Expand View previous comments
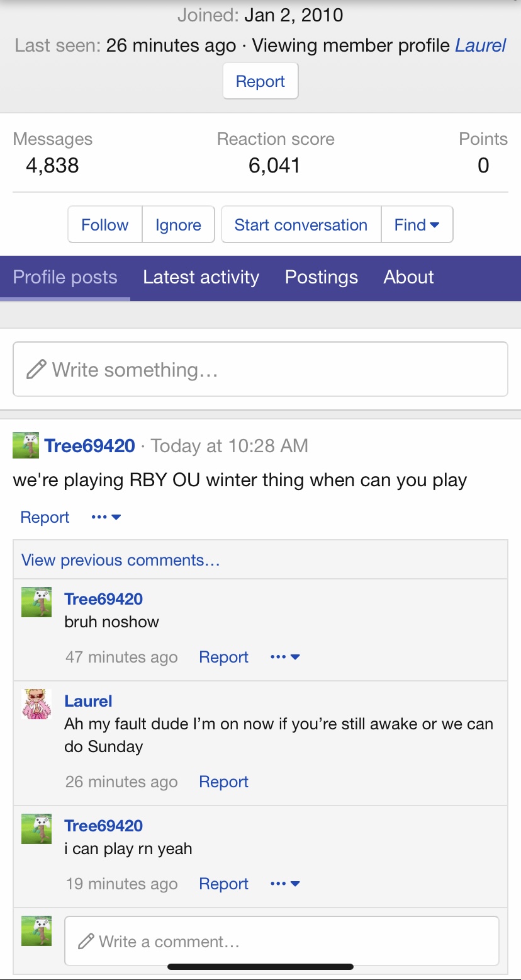Screen dimensions: 521x980 pos(121,560)
